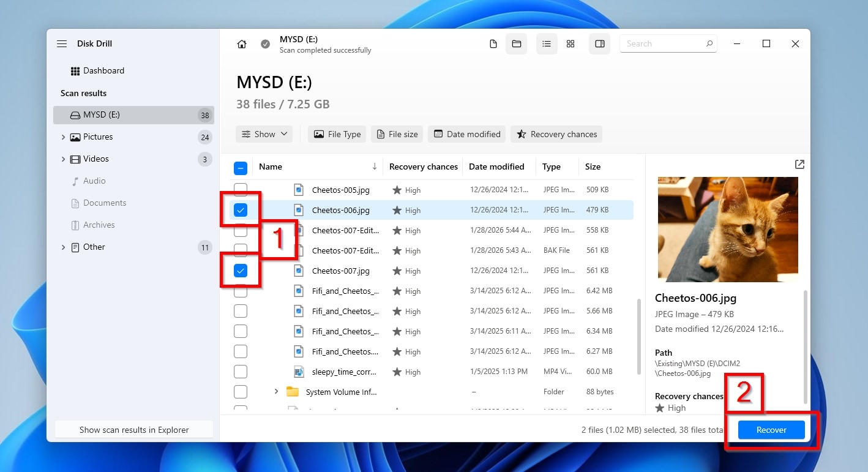The height and width of the screenshot is (472, 868).
Task: Click the Cheetos-005.jpg file icon
Action: 298,190
